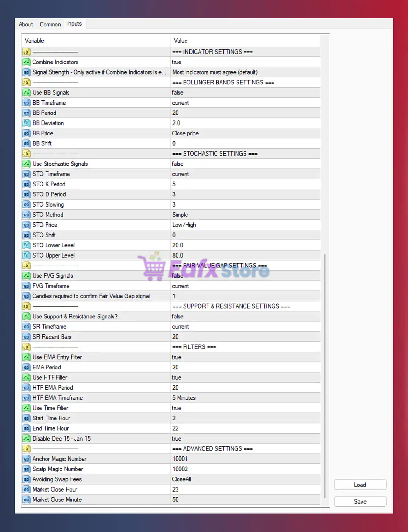Click the string icon beside BOLLINGER BANDS SETTINGS
408x532 pixels.
tap(26, 83)
